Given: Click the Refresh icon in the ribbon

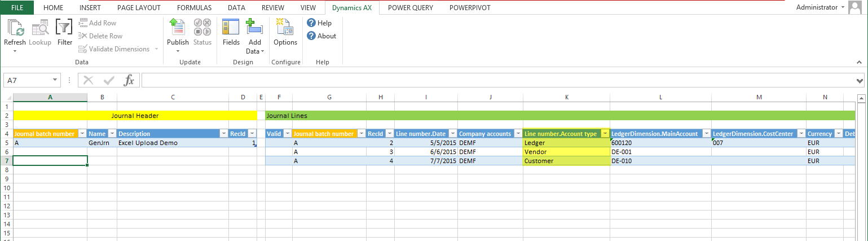Looking at the screenshot, I should click(x=15, y=28).
